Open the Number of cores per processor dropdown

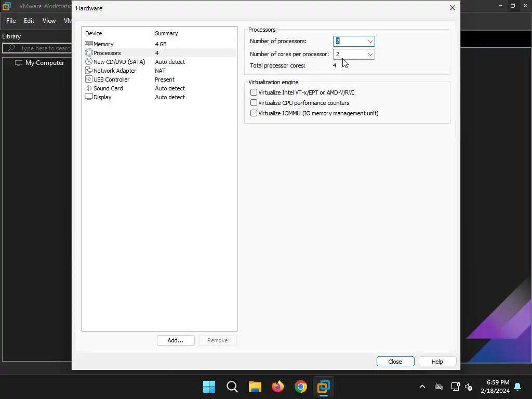click(x=370, y=54)
